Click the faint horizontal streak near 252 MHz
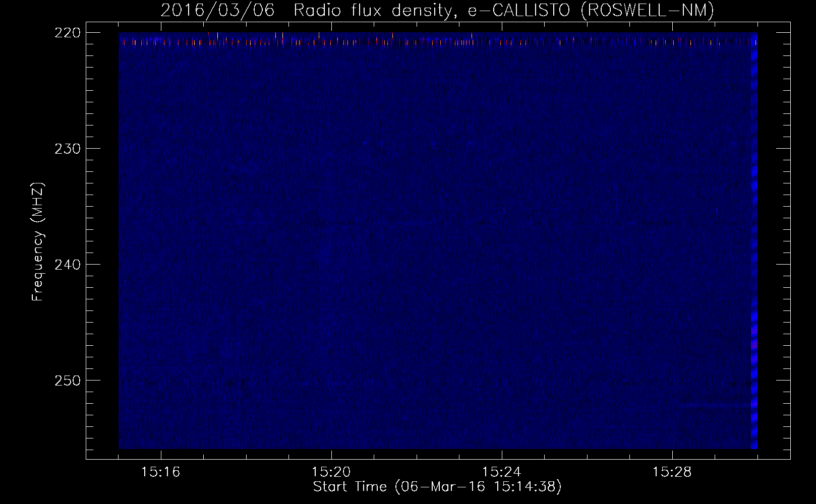 715,405
